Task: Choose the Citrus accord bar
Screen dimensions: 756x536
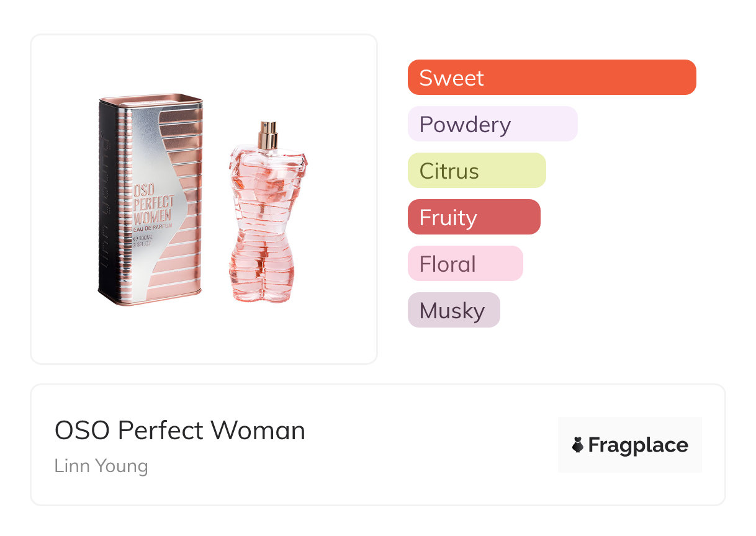Action: pos(476,171)
